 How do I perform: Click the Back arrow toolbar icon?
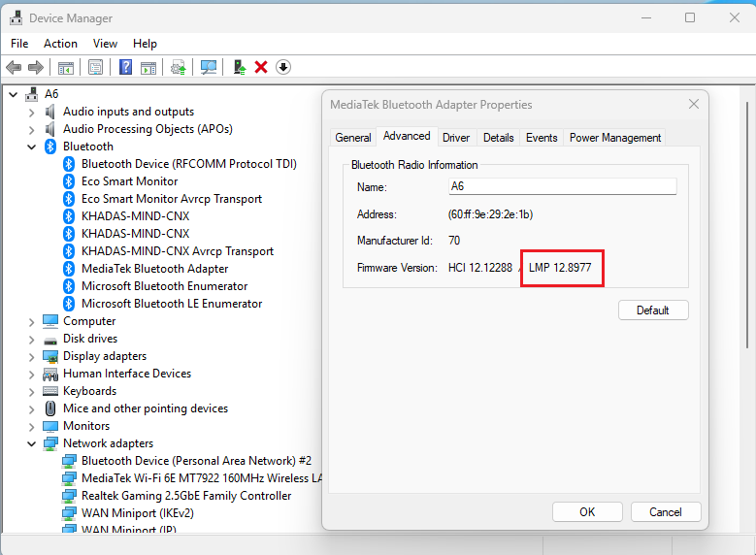14,68
